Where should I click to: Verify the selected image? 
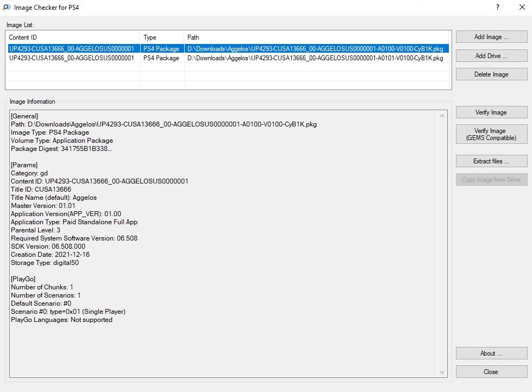(491, 112)
